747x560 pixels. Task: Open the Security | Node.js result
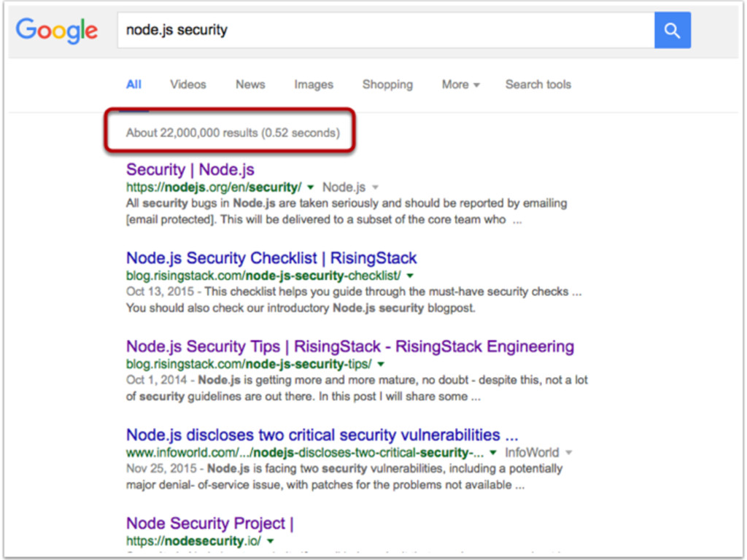[x=190, y=169]
